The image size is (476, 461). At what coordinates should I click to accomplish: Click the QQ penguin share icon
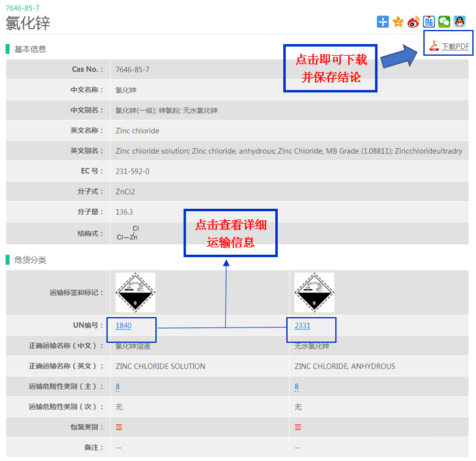coord(459,22)
